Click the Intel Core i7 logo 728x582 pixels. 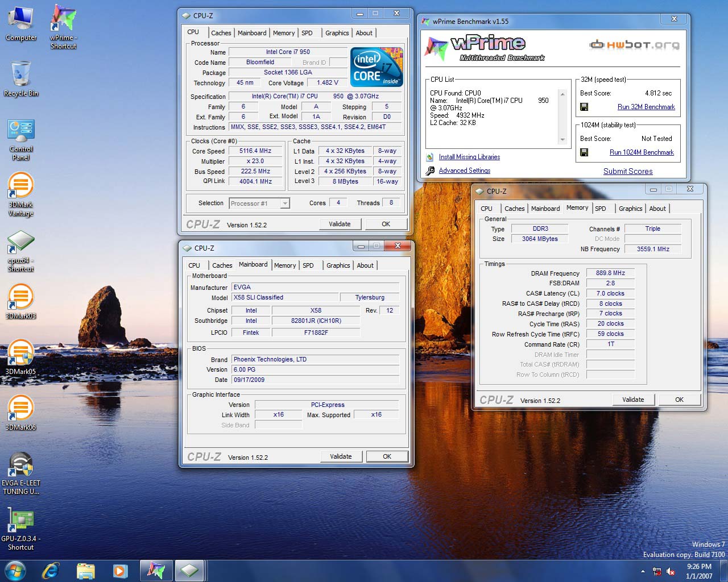(377, 66)
